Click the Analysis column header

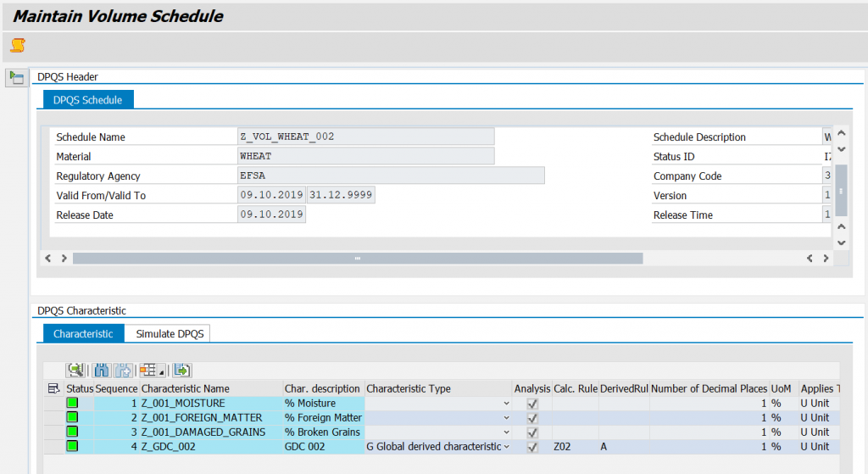click(x=532, y=388)
